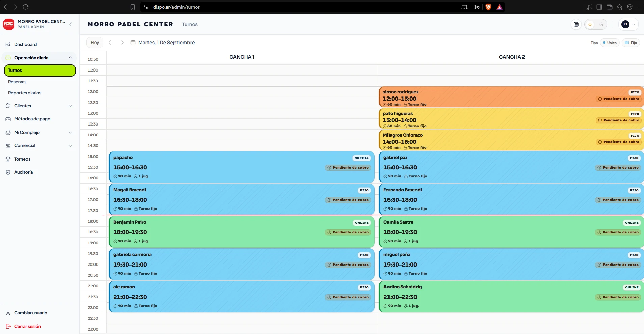Click the Torneos trophy icon
The height and width of the screenshot is (334, 644).
point(8,159)
